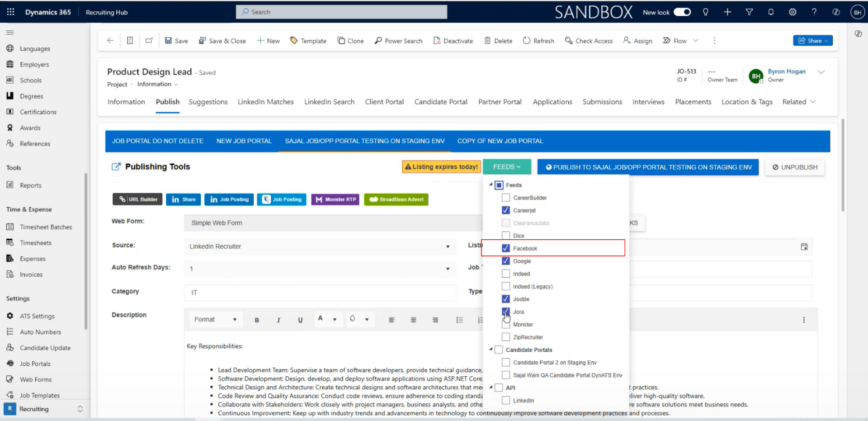Check the LinkedIn API checkbox
Image resolution: width=868 pixels, height=421 pixels.
coord(506,400)
